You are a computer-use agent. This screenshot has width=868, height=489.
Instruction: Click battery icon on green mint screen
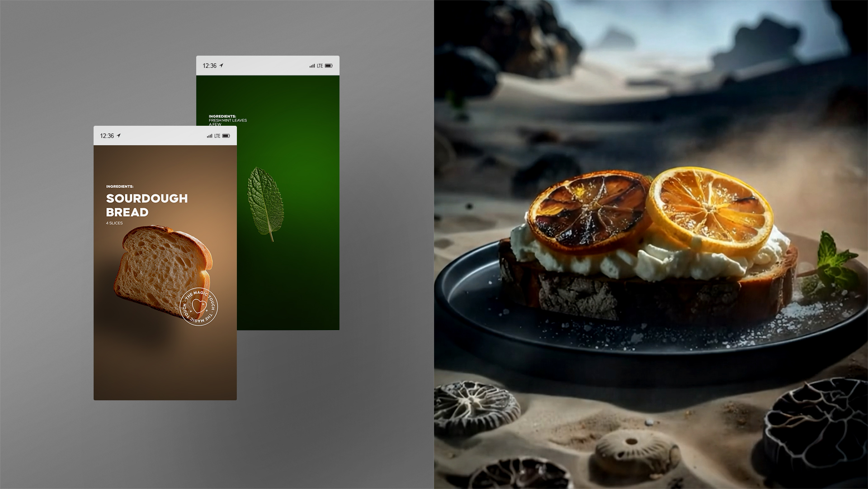(329, 66)
